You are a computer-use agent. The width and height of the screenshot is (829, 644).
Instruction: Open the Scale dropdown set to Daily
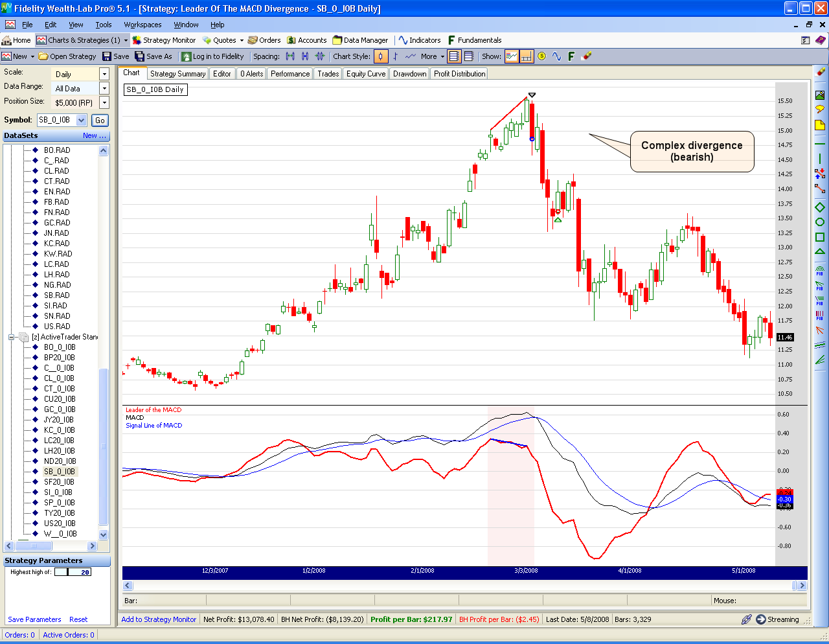104,74
